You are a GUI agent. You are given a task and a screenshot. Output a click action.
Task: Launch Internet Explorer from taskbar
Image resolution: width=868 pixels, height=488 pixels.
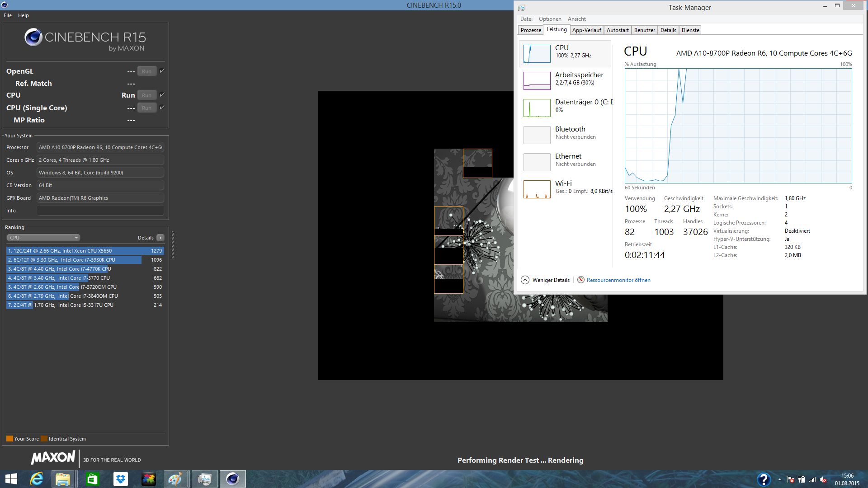coord(37,479)
